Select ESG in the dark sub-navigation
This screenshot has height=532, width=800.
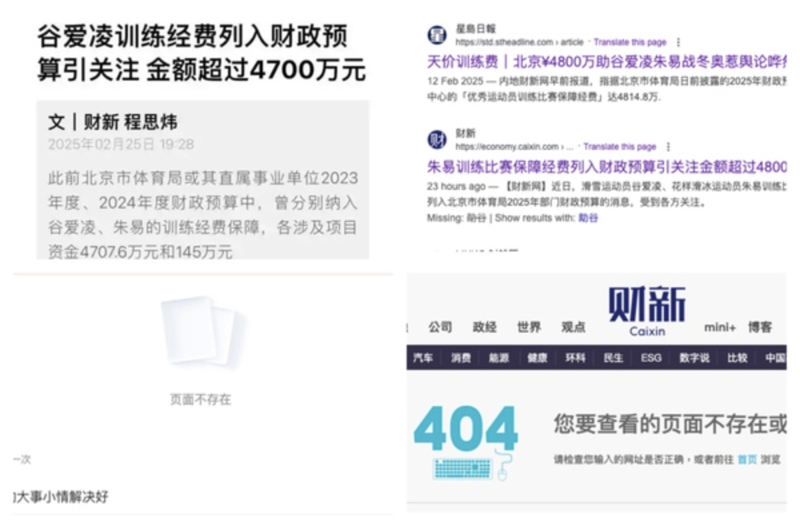tap(651, 358)
